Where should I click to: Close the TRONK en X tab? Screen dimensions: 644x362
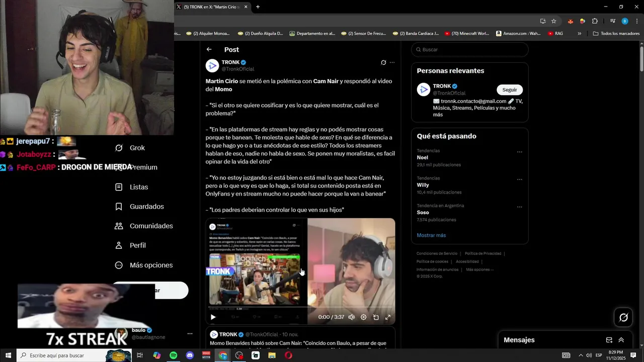point(246,7)
